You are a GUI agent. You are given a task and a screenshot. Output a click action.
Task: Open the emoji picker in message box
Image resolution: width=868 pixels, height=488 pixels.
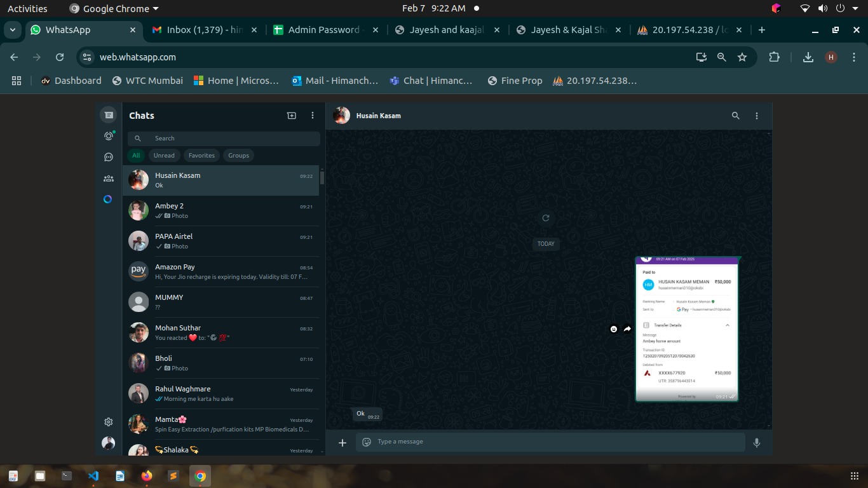coord(367,442)
